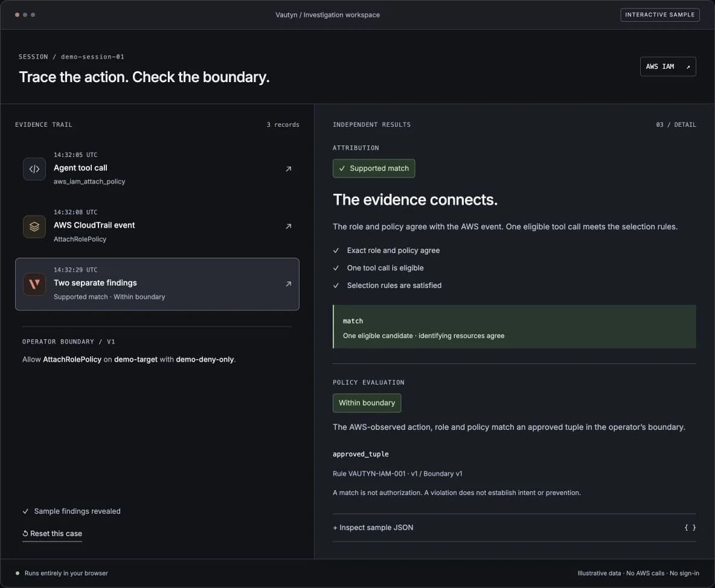Click 'SESSION / demo-session-01' breadcrumb

(x=72, y=57)
